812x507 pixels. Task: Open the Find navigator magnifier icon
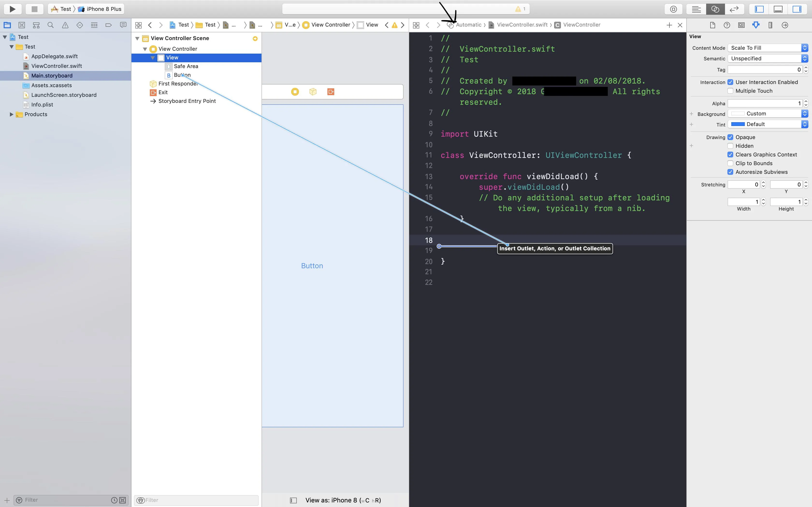coord(50,25)
